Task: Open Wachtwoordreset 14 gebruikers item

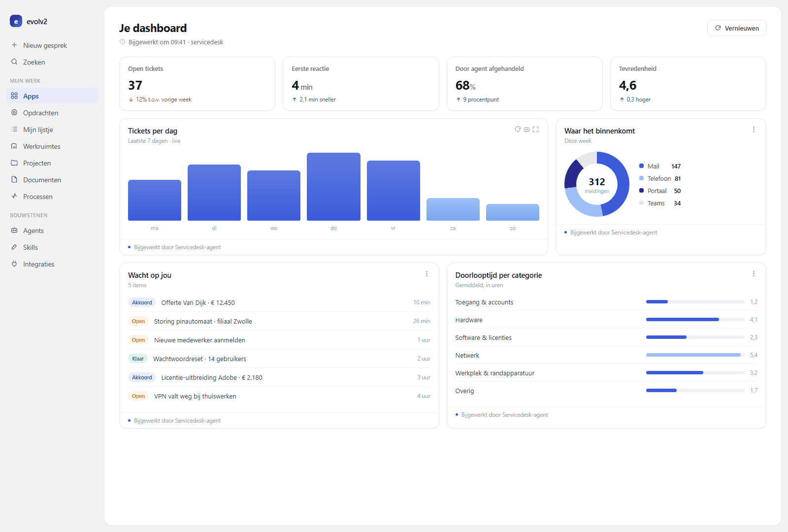Action: 279,359
